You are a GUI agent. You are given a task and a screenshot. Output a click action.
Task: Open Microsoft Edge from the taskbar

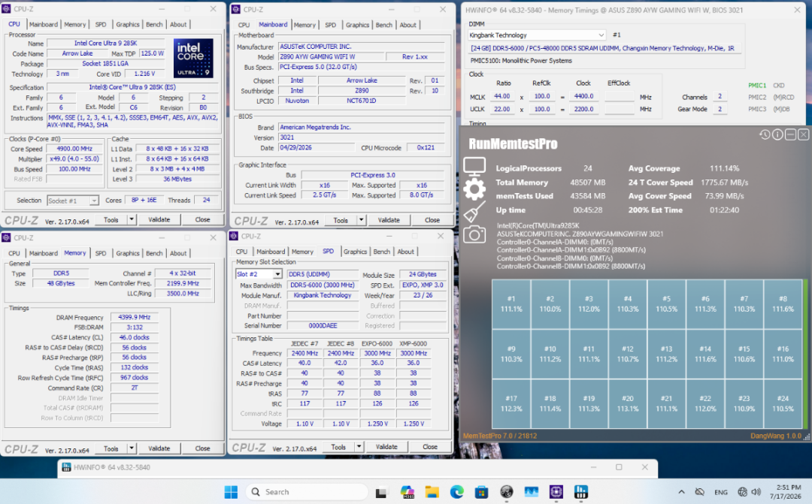click(457, 492)
